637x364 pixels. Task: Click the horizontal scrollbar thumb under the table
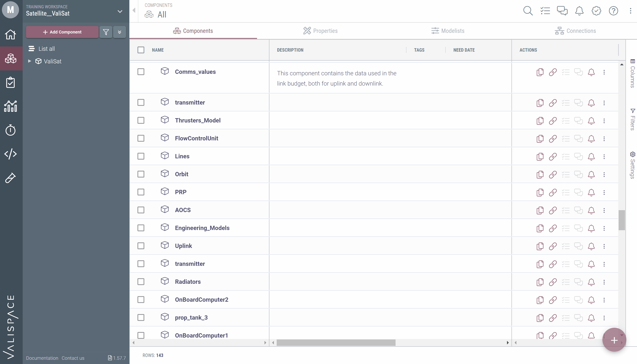pyautogui.click(x=336, y=342)
